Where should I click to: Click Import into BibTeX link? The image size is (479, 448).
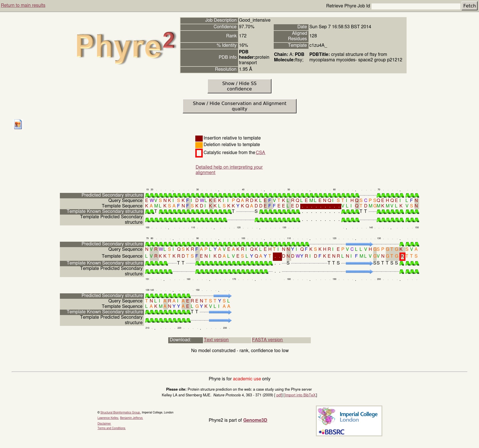pos(300,395)
